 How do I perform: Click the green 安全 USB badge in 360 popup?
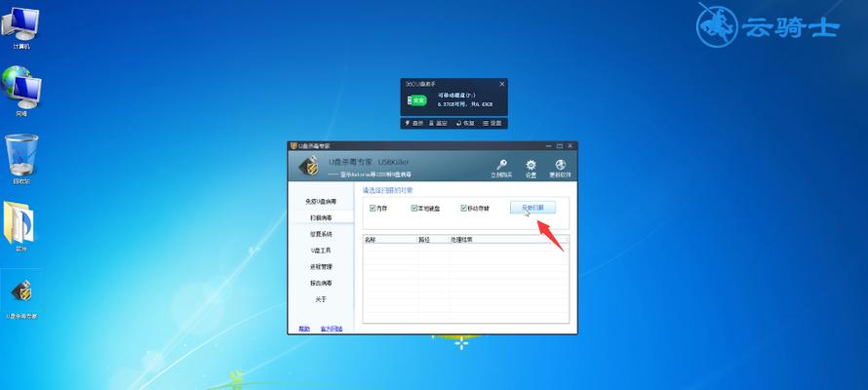tap(418, 100)
